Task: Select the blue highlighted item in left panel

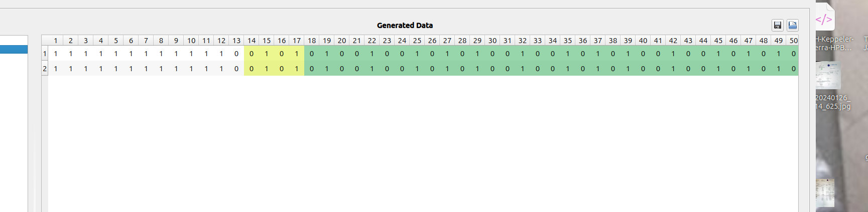Action: (14, 50)
